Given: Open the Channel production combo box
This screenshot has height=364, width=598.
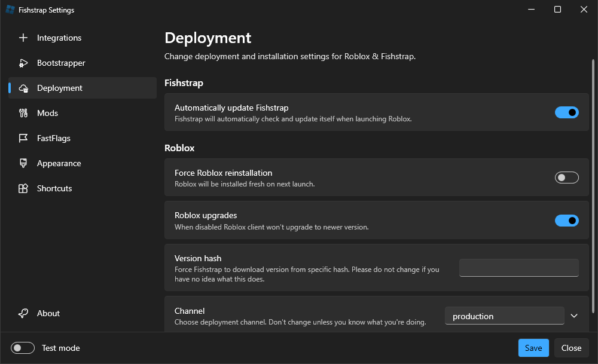Looking at the screenshot, I should click(x=504, y=316).
